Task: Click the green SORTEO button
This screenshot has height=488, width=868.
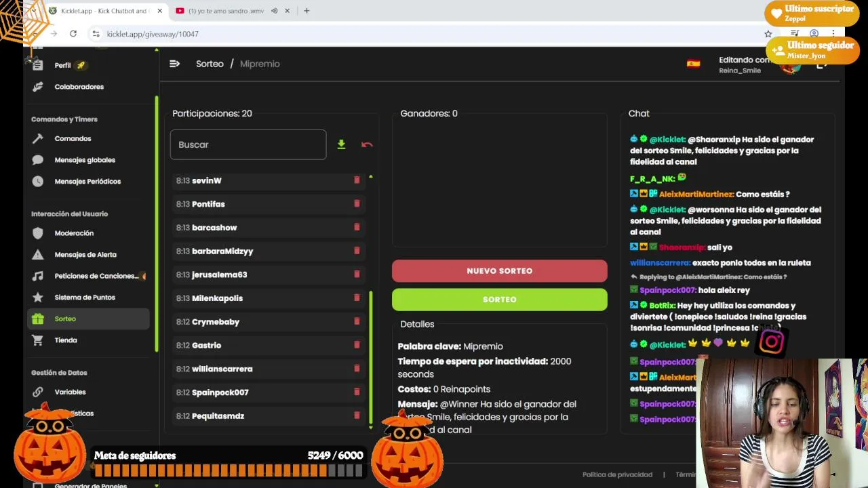Action: tap(500, 300)
